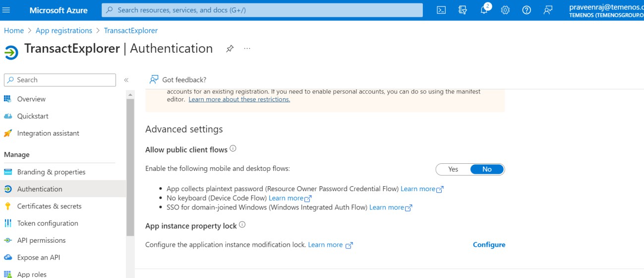
Task: Click the notifications bell icon
Action: (484, 10)
